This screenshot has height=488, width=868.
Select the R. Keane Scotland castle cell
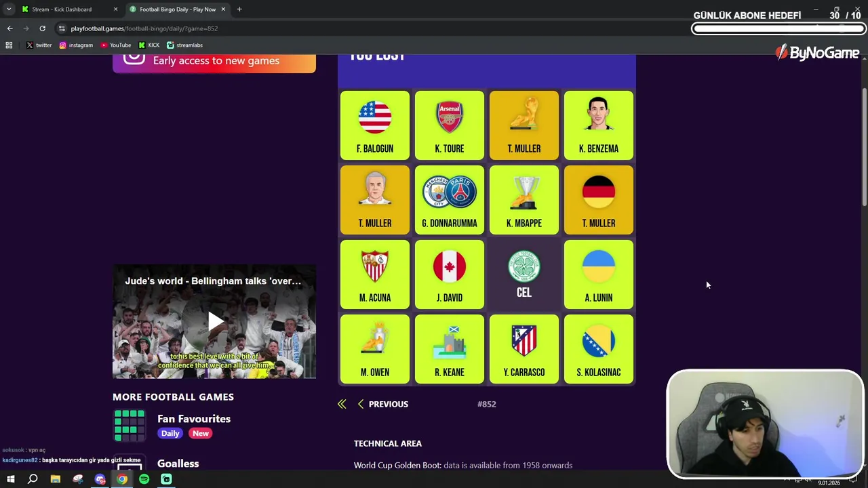[x=450, y=349]
